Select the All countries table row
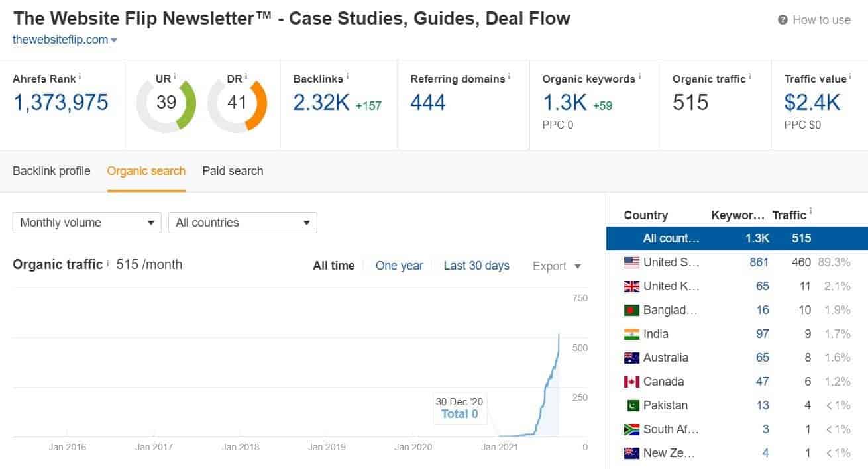This screenshot has height=469, width=868. (736, 238)
